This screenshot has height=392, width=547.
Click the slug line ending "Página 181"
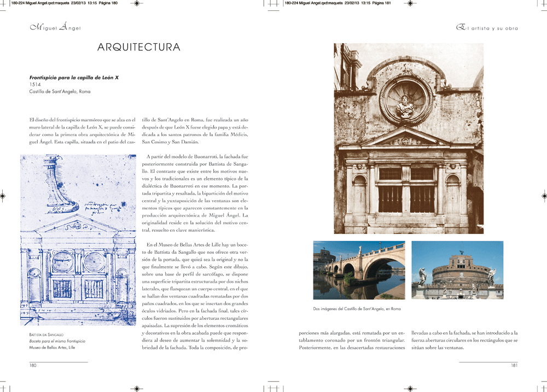(x=337, y=3)
